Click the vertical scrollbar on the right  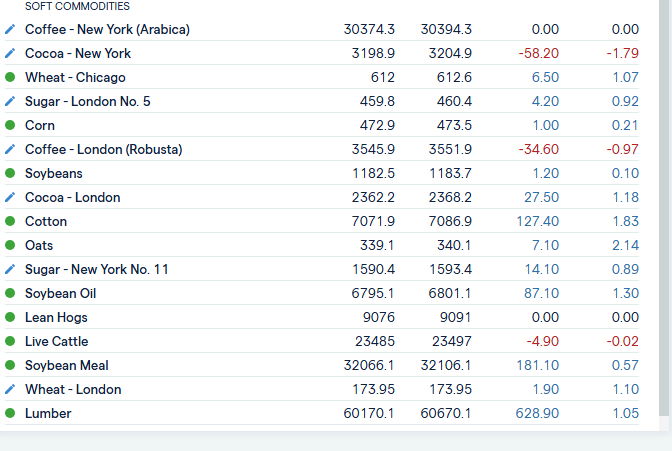664,208
